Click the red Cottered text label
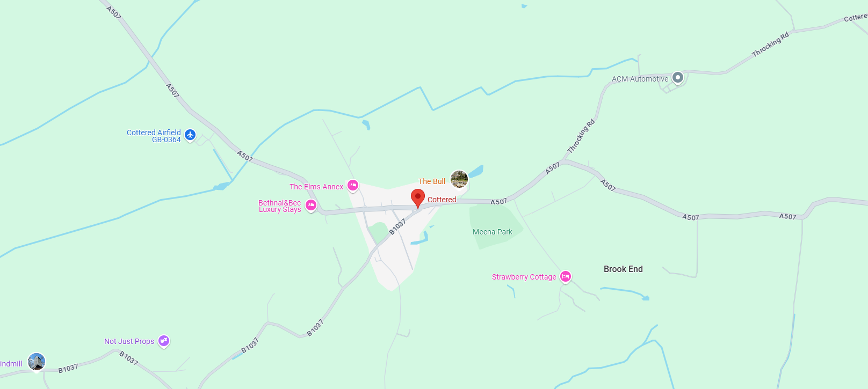Viewport: 868px width, 389px height. (x=442, y=200)
